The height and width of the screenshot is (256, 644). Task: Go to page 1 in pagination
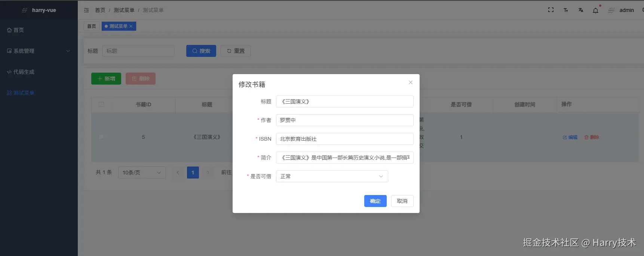[193, 173]
